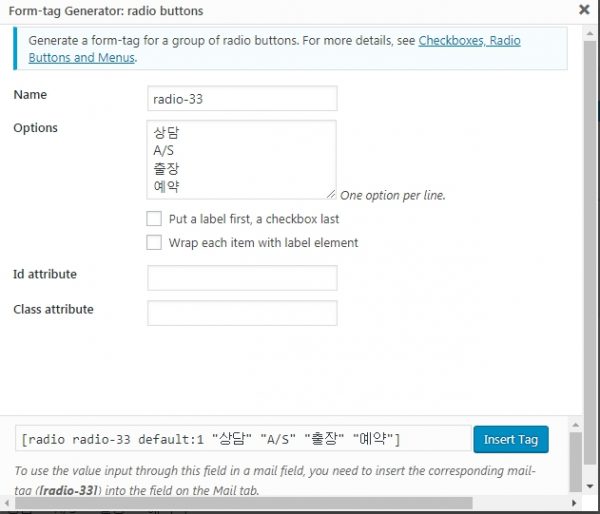
Task: Close the Form-tag Generator dialog
Action: (x=584, y=9)
